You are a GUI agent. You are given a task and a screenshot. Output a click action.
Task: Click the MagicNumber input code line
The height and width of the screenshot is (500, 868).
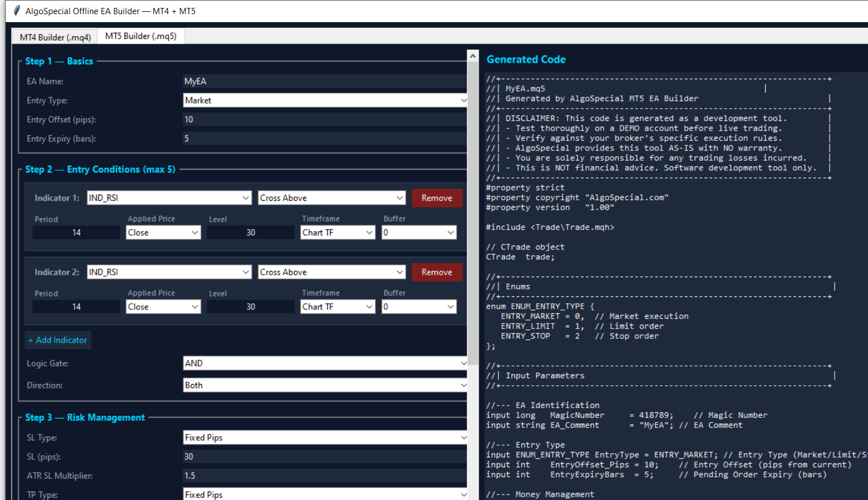click(627, 415)
